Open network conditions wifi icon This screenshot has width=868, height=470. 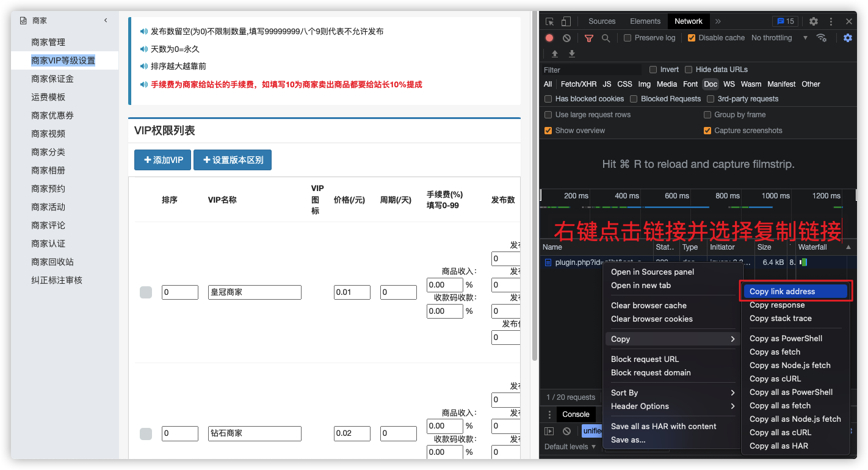click(822, 38)
